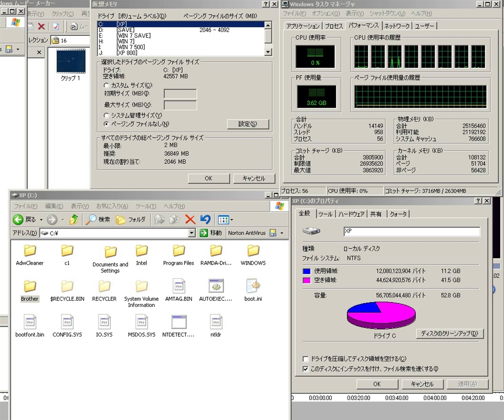This screenshot has height=420, width=504.
Task: Select the Intel folder
Action: point(141,255)
